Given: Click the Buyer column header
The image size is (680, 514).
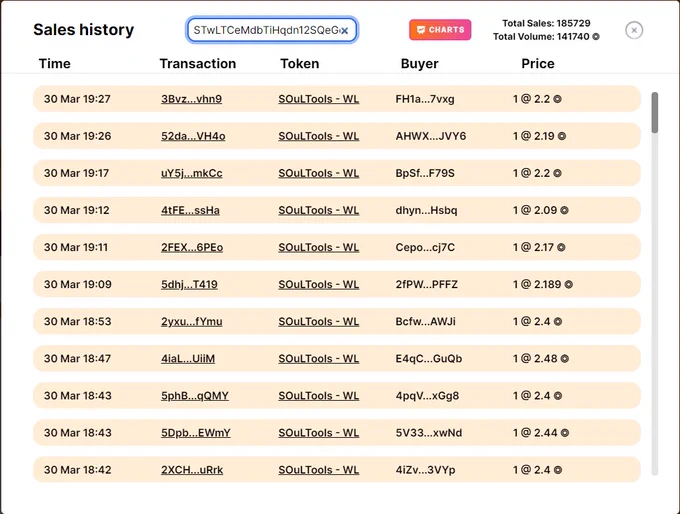Looking at the screenshot, I should pyautogui.click(x=419, y=64).
